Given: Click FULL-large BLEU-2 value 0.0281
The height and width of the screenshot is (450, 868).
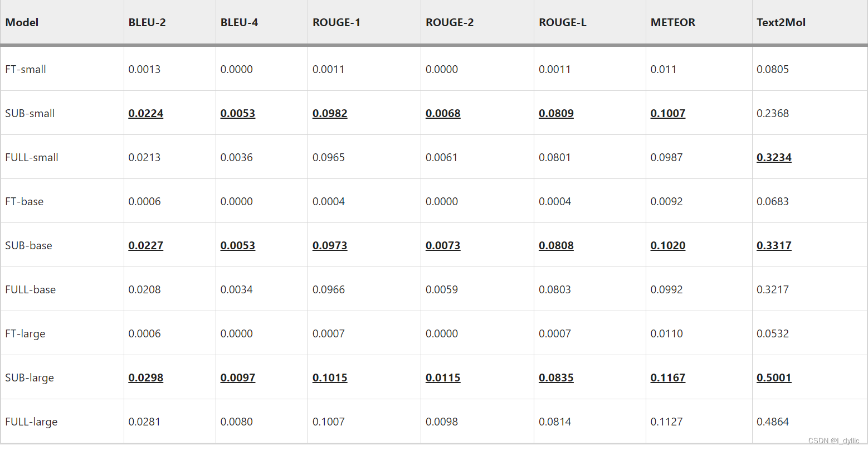Looking at the screenshot, I should point(144,422).
